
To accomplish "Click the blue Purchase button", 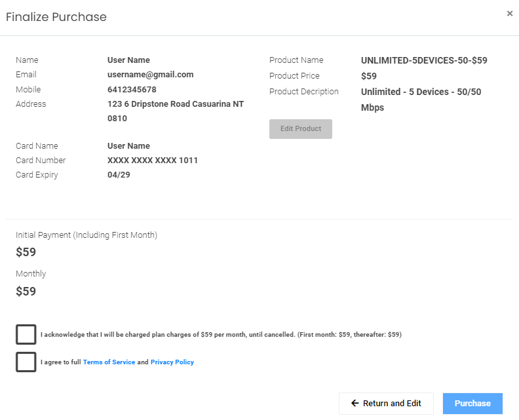I will click(472, 404).
